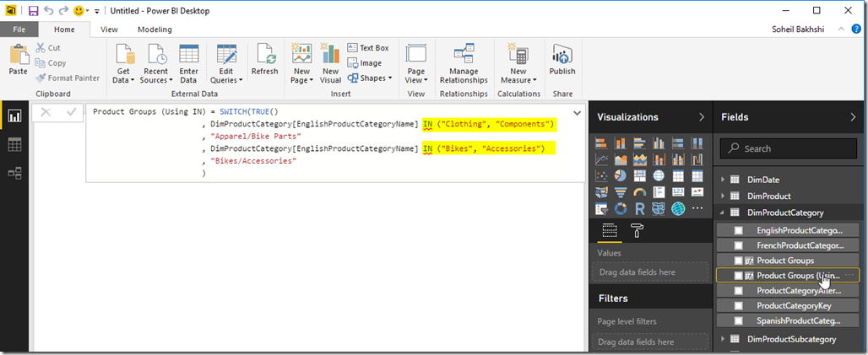Open Product Groups (Using IN) more options ellipsis
Screen dimensions: 868x355
[850, 275]
